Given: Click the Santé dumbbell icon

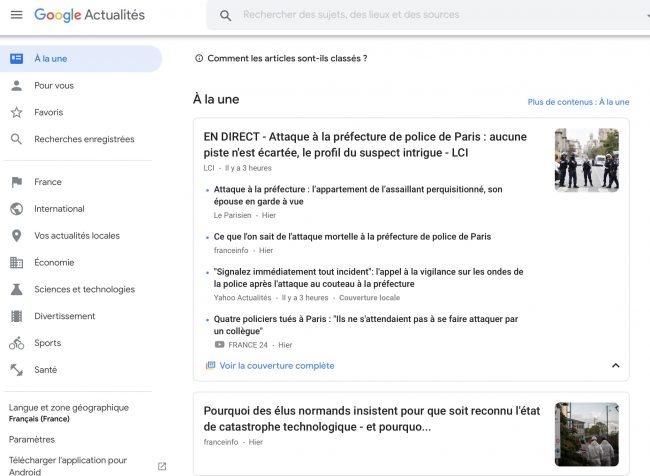Looking at the screenshot, I should pyautogui.click(x=16, y=370).
